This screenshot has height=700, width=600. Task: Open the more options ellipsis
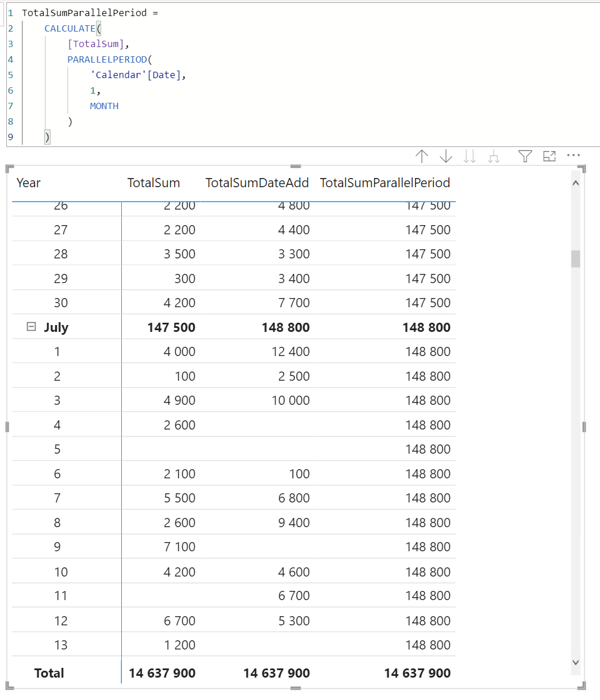click(x=574, y=155)
